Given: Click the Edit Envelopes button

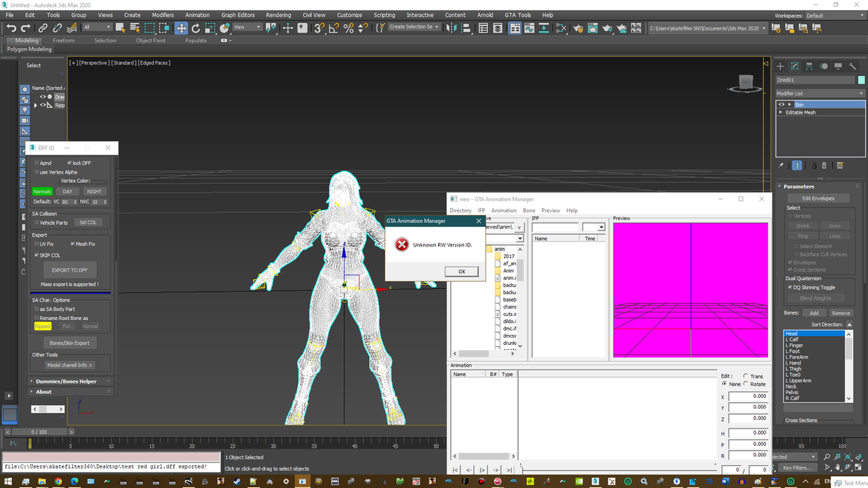Looking at the screenshot, I should [818, 198].
